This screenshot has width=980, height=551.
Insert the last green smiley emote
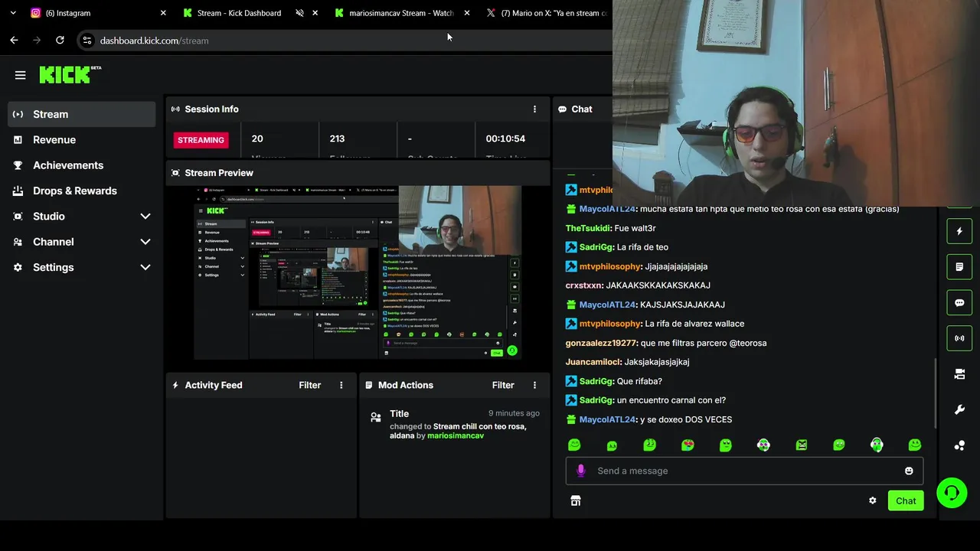click(x=914, y=445)
